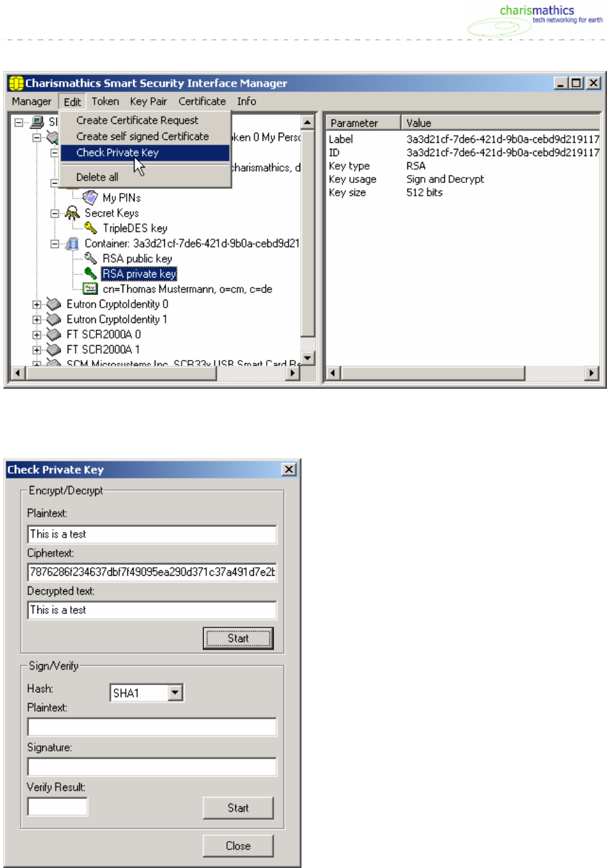Screen dimensions: 607x868
Task: Click Start in the Encrypt/Decrypt group
Action: point(238,638)
